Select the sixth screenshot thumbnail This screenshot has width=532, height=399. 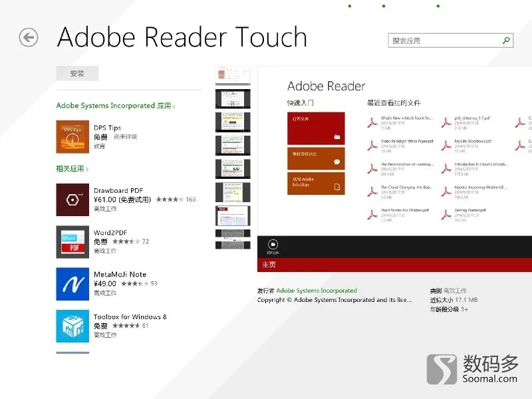[233, 192]
